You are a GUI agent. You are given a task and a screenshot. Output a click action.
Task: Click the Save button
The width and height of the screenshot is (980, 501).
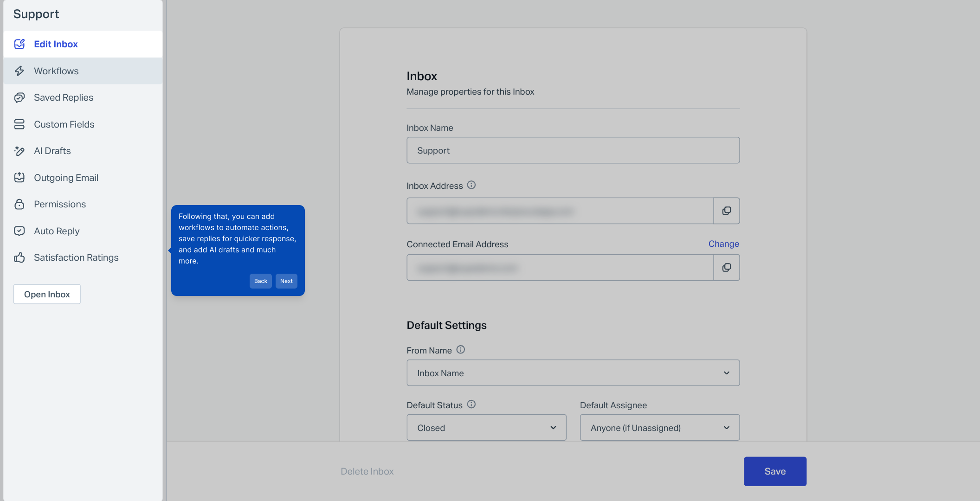coord(775,471)
